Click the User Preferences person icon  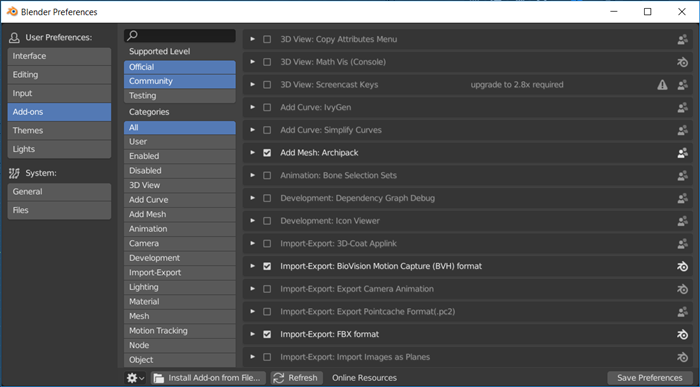coord(14,38)
